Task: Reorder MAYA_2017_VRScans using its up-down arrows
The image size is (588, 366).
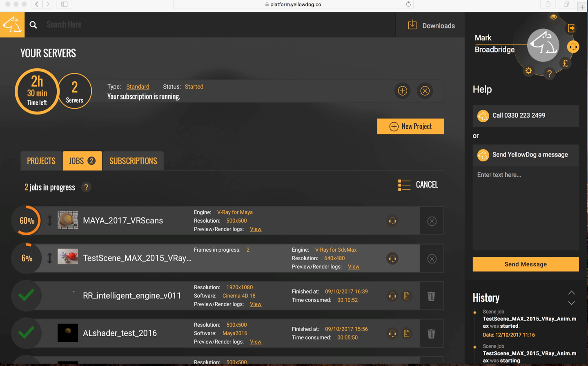Action: click(49, 221)
